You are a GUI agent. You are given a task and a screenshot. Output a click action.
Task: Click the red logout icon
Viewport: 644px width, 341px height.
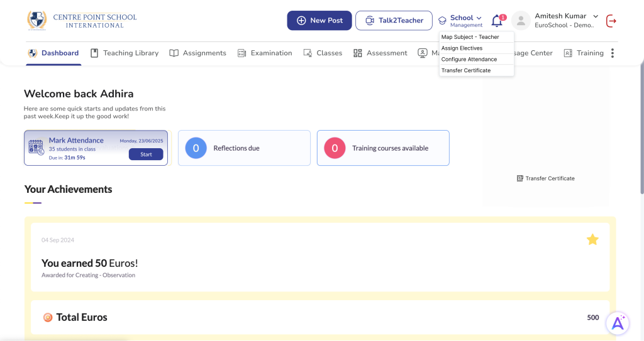click(x=611, y=21)
